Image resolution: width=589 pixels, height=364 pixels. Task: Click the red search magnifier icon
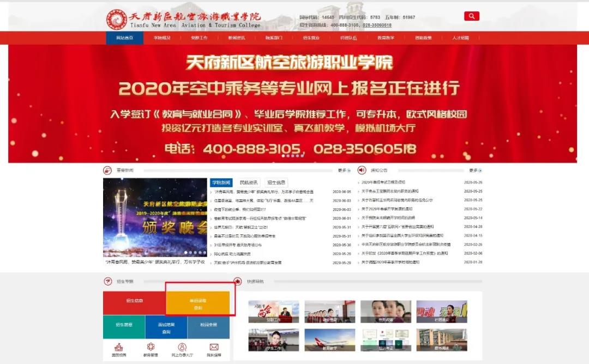pyautogui.click(x=471, y=16)
